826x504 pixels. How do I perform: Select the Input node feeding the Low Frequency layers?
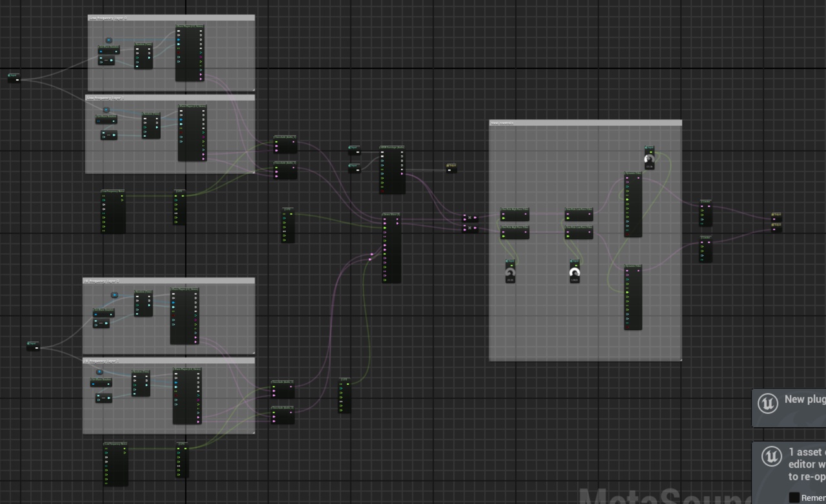(x=14, y=78)
